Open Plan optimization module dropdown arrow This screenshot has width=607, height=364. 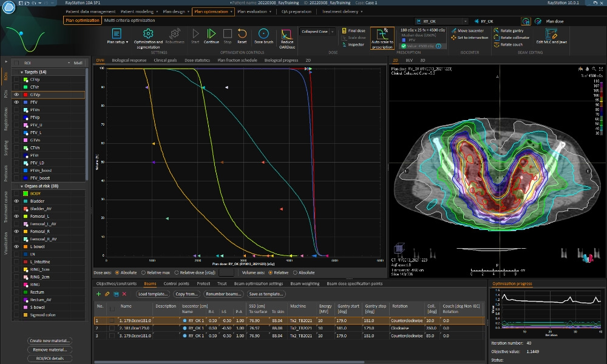231,12
